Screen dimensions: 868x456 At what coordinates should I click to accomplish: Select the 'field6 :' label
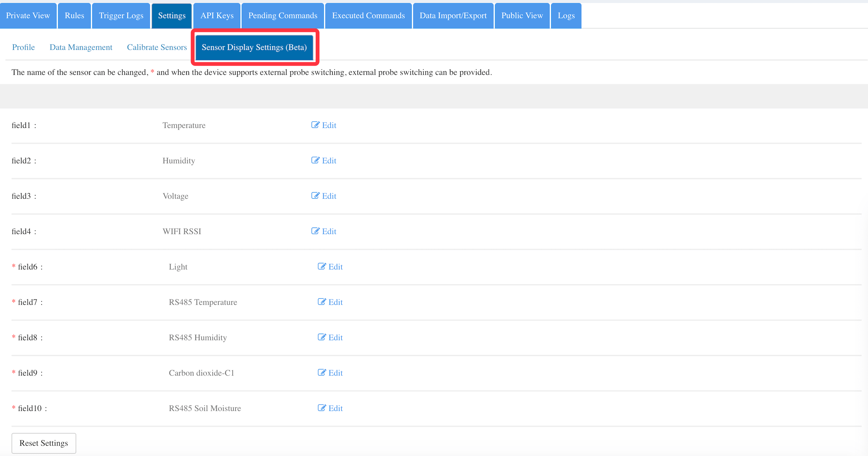pos(30,267)
